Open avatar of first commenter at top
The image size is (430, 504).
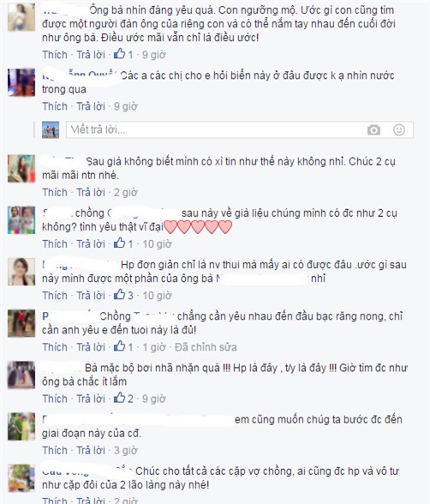pos(21,17)
